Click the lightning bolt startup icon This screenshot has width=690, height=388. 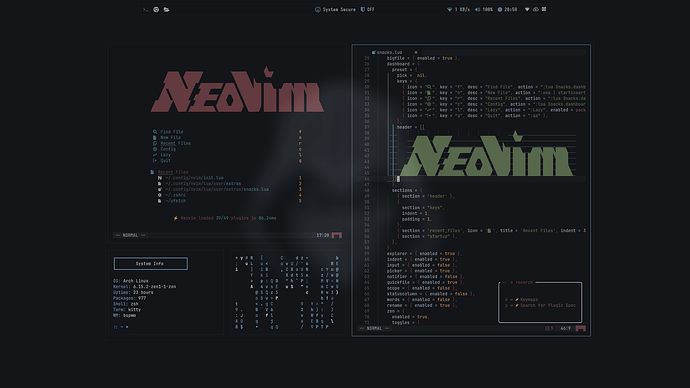(x=176, y=218)
